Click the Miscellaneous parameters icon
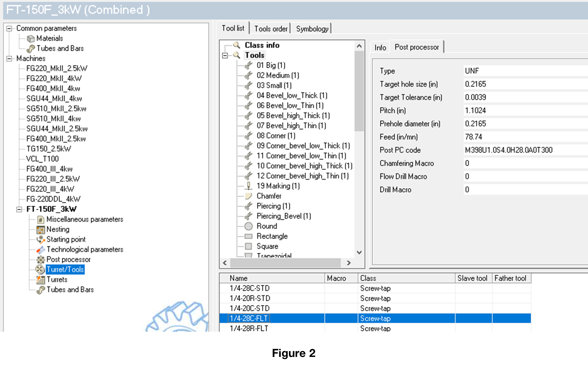The image size is (588, 383). click(41, 219)
